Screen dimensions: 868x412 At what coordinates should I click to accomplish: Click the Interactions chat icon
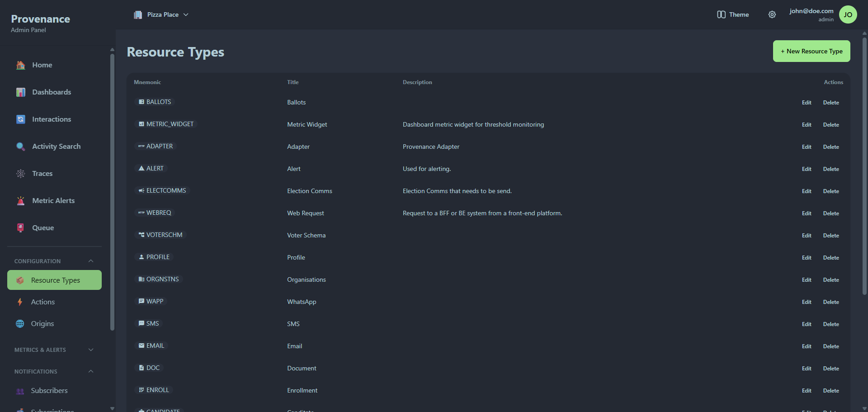tap(20, 119)
